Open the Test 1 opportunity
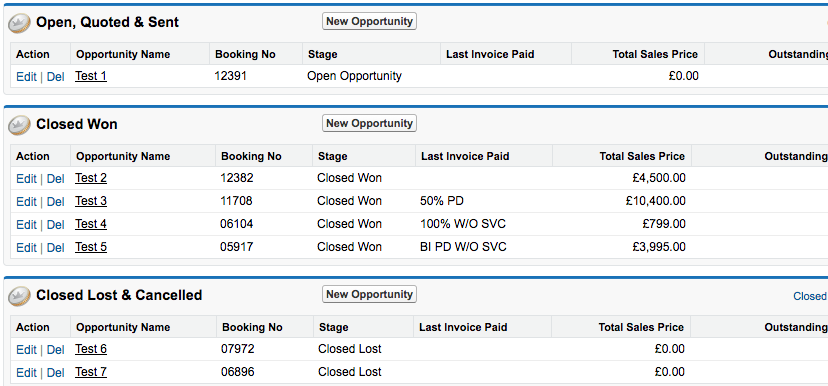The height and width of the screenshot is (386, 828). pos(91,76)
